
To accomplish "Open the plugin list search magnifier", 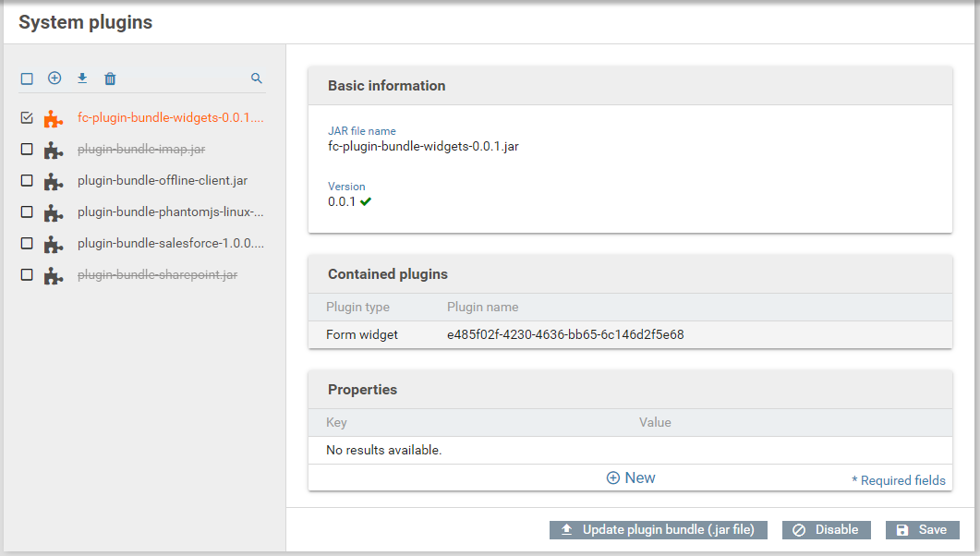I will point(257,79).
